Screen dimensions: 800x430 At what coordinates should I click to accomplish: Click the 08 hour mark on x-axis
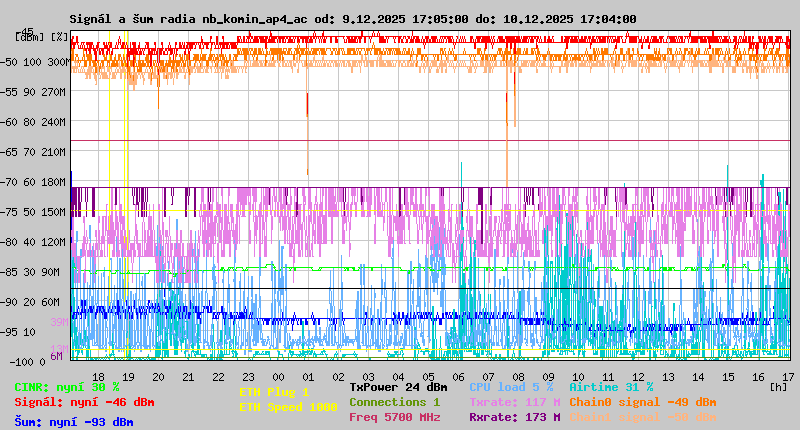(518, 376)
